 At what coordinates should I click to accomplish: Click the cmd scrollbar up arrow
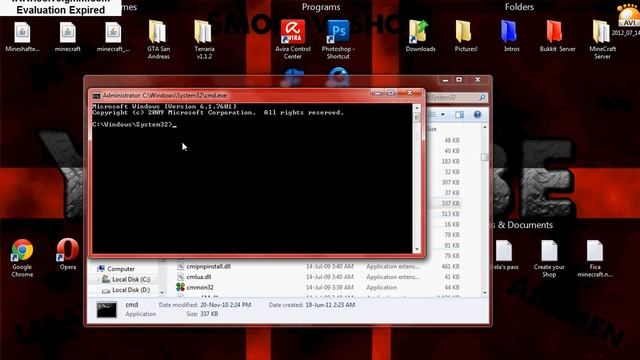coord(417,108)
